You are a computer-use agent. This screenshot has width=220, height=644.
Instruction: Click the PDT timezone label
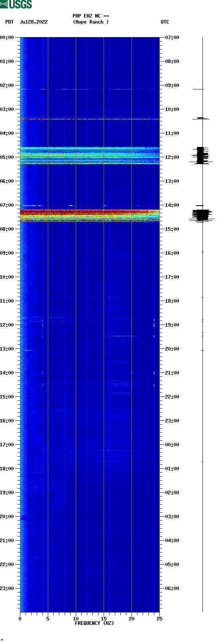click(9, 22)
